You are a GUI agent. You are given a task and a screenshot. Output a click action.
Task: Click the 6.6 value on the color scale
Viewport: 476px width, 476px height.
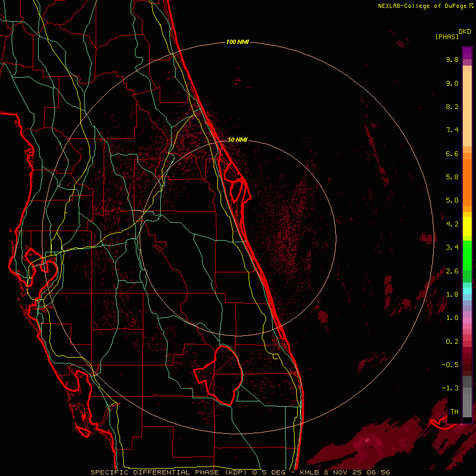pyautogui.click(x=452, y=153)
